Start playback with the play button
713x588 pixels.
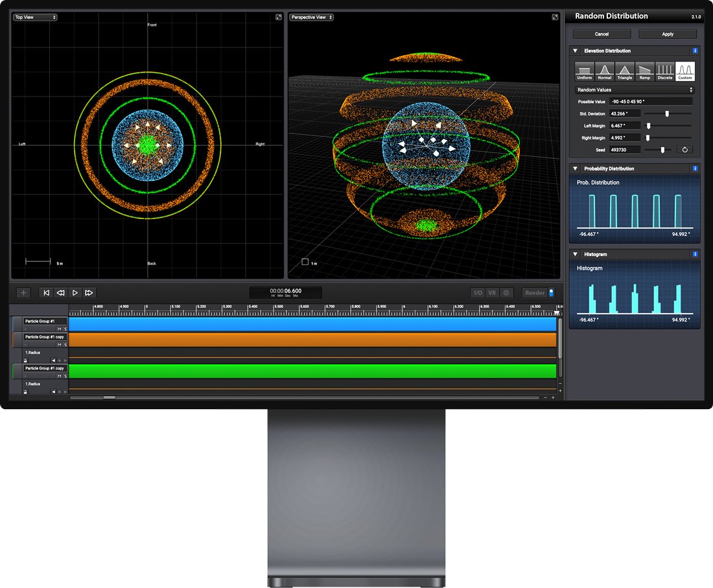pyautogui.click(x=75, y=293)
